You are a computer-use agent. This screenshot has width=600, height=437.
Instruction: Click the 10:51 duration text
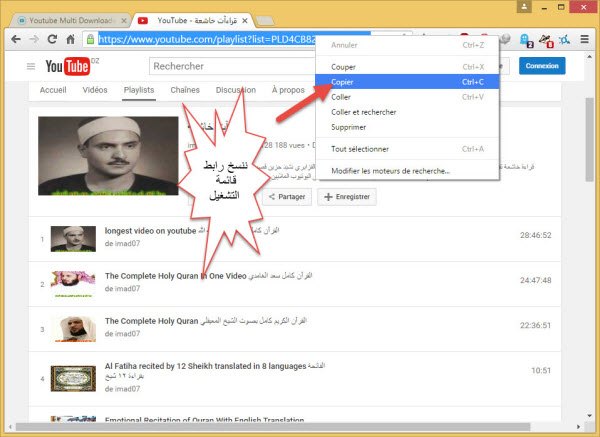point(541,370)
